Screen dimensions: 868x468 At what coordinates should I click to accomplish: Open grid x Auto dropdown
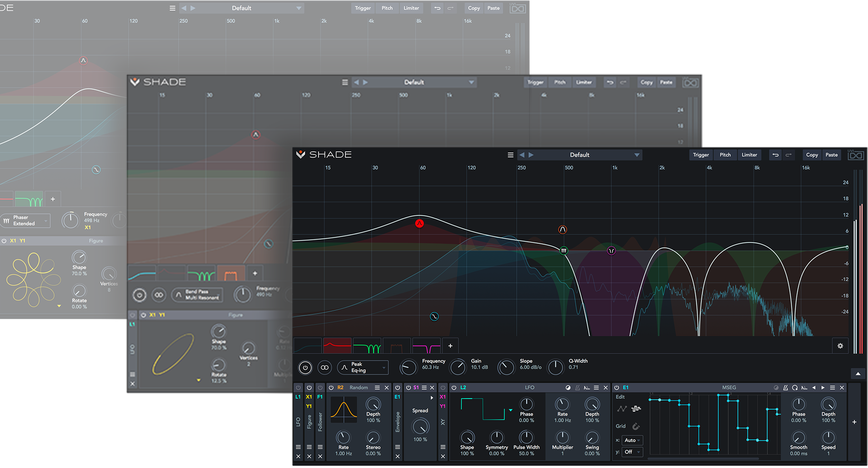(x=633, y=440)
